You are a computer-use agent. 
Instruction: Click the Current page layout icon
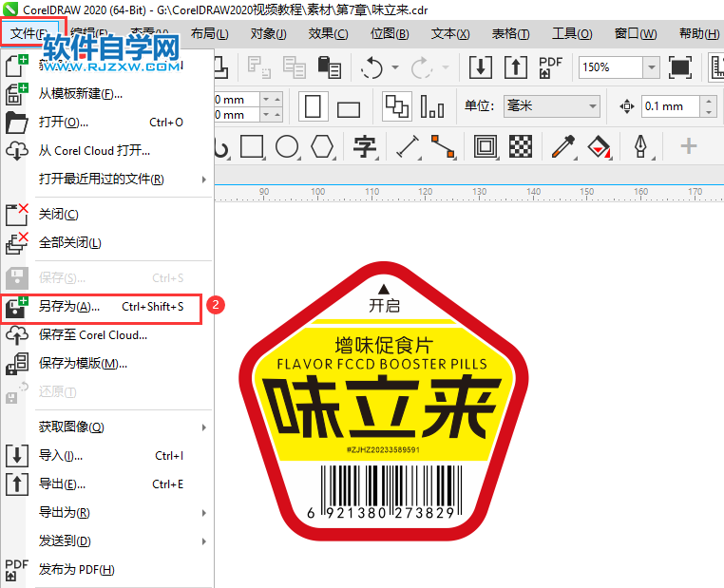tap(432, 106)
